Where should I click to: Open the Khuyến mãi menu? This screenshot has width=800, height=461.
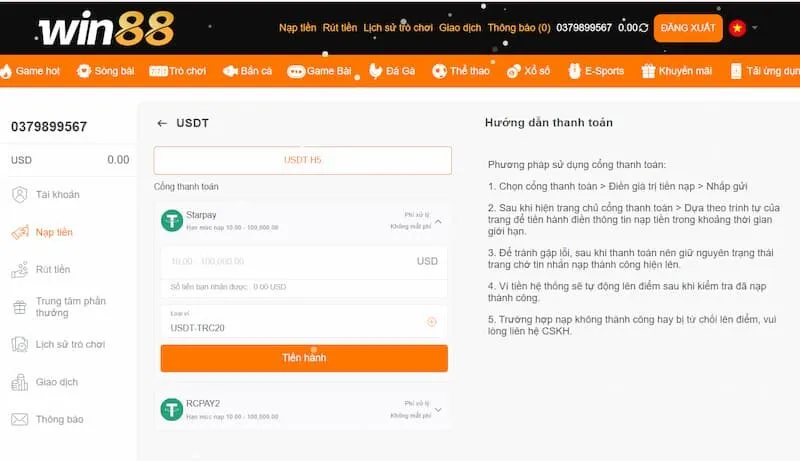[677, 71]
